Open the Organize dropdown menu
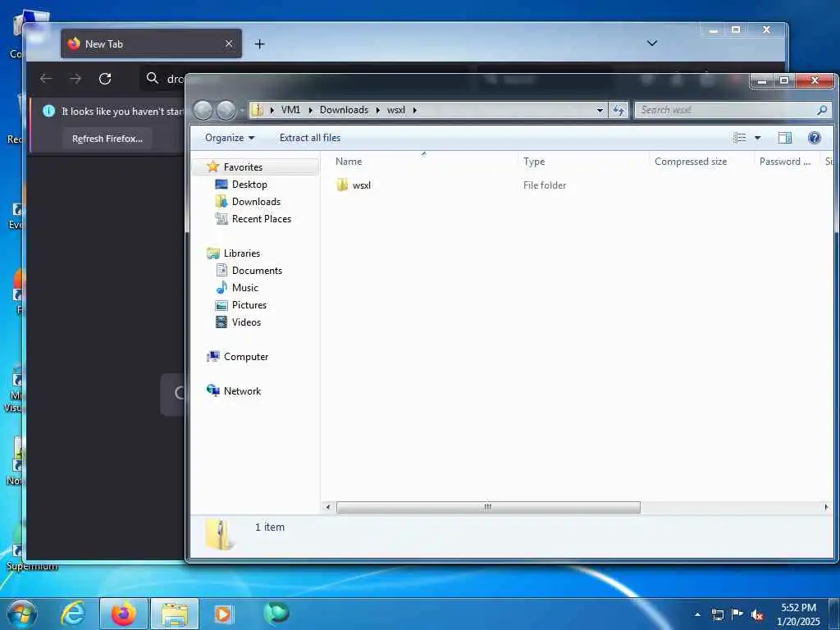The width and height of the screenshot is (840, 630). tap(230, 138)
